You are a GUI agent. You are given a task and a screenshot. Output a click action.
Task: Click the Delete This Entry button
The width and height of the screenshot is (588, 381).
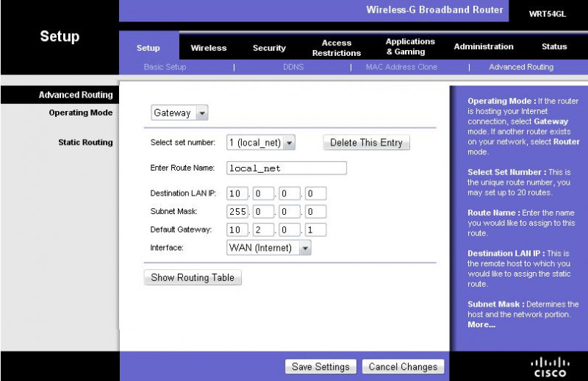[366, 143]
